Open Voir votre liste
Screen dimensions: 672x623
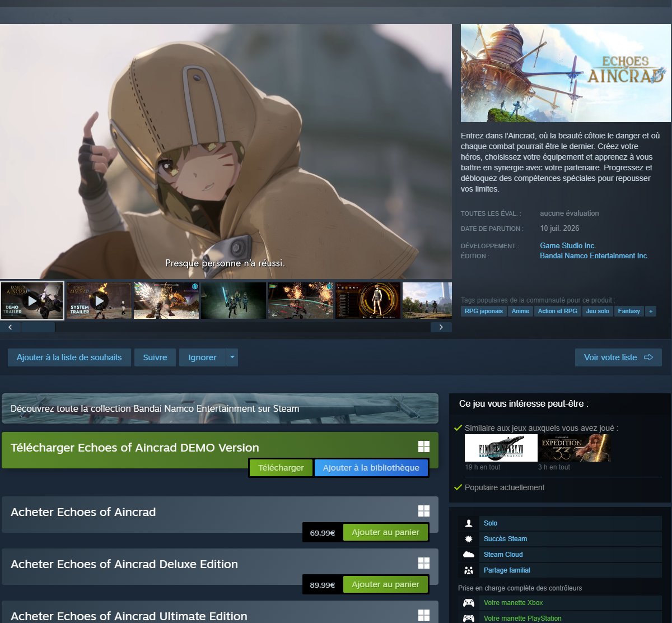(618, 357)
